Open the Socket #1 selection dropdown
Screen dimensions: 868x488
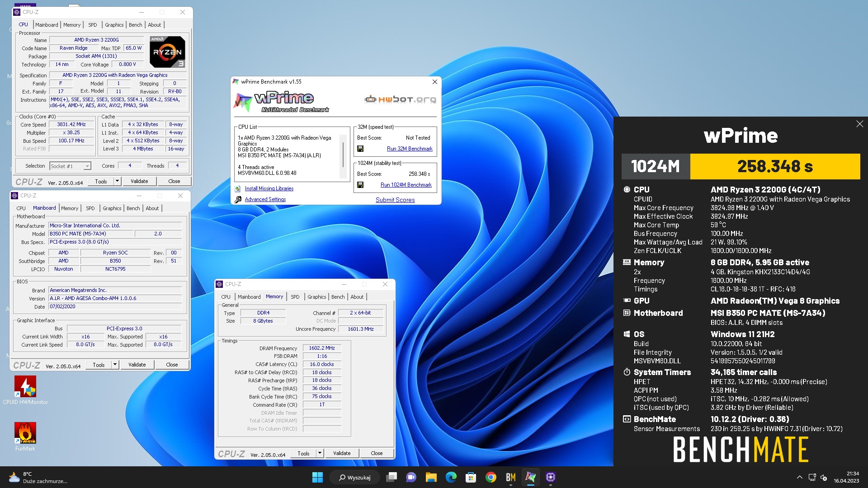coord(87,166)
